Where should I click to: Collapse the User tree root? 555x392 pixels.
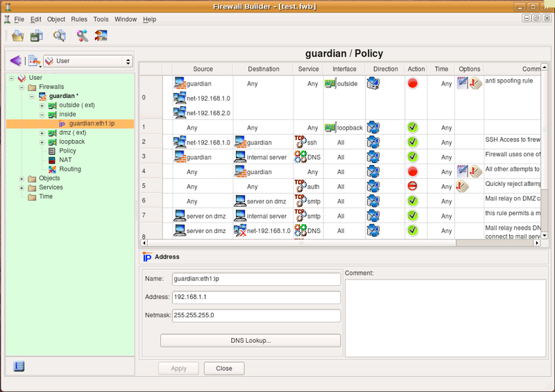(x=12, y=78)
